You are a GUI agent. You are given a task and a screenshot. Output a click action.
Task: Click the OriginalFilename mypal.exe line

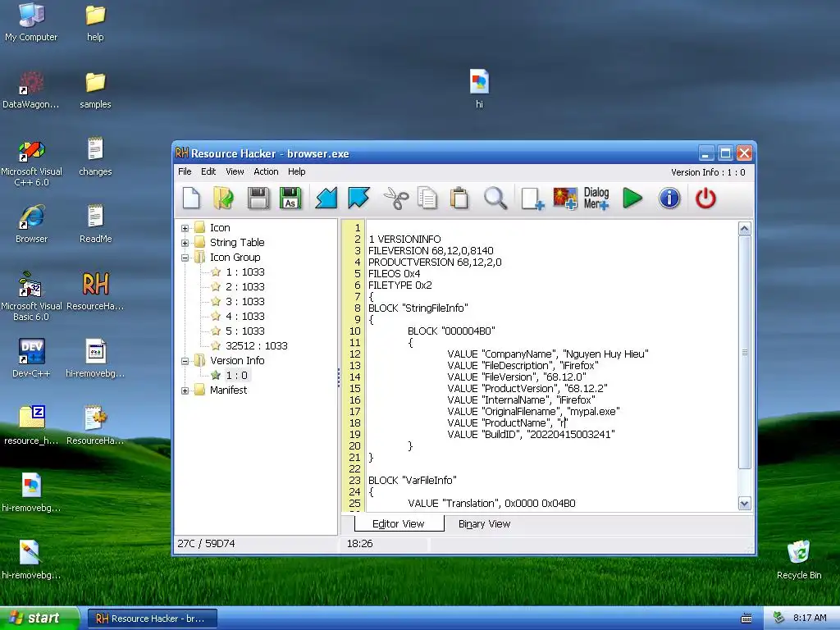click(533, 412)
